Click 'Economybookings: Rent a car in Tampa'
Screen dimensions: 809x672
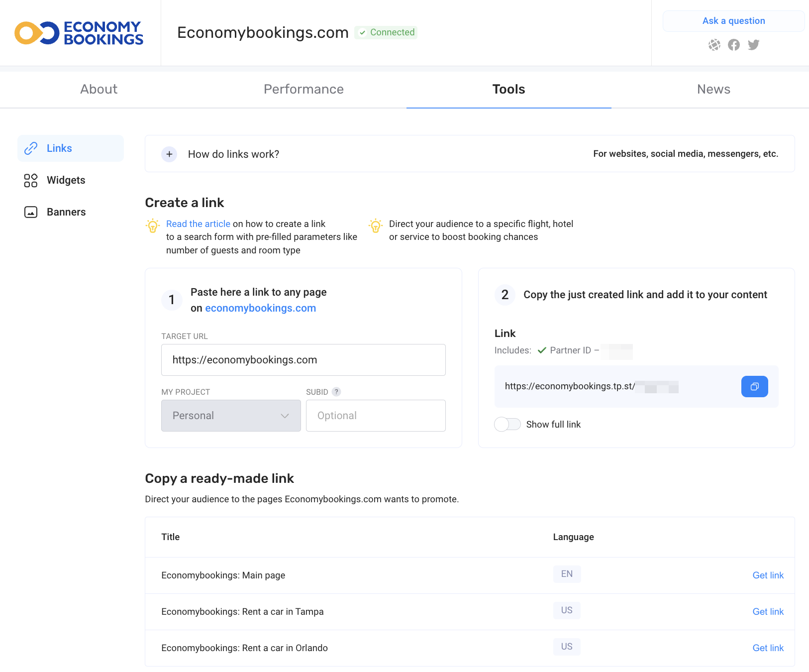242,612
